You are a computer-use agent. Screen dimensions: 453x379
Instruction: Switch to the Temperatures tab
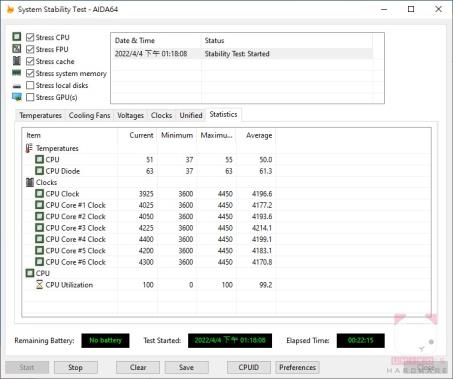40,115
